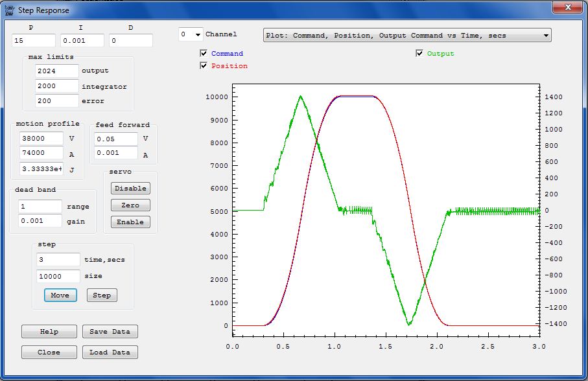Toggle the Position plot checkbox
This screenshot has width=588, height=381.
point(204,65)
